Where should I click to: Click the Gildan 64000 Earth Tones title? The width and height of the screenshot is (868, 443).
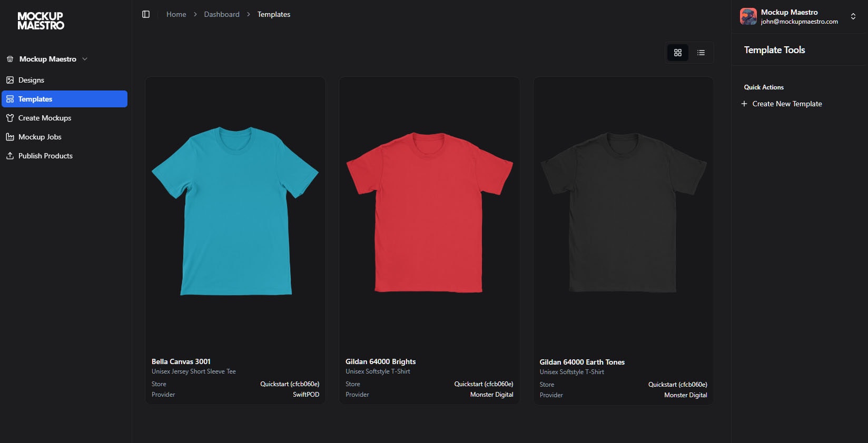[582, 362]
